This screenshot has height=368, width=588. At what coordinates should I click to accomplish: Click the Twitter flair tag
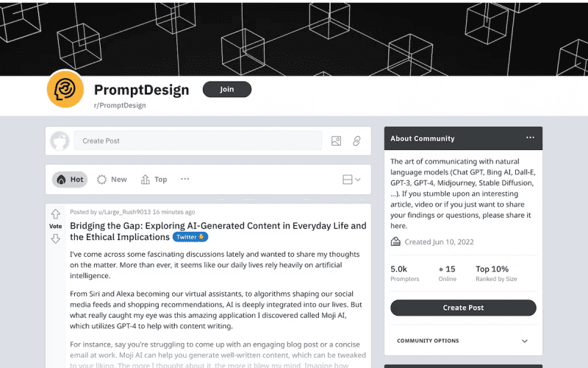190,237
